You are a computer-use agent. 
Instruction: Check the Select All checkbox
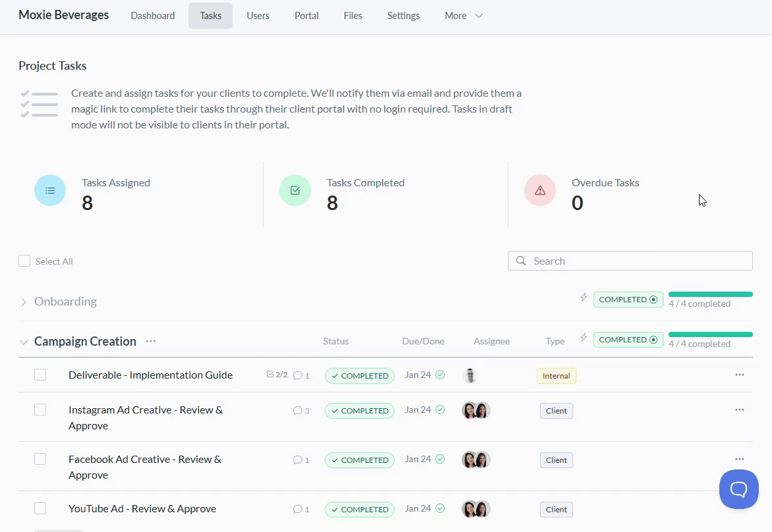[24, 261]
